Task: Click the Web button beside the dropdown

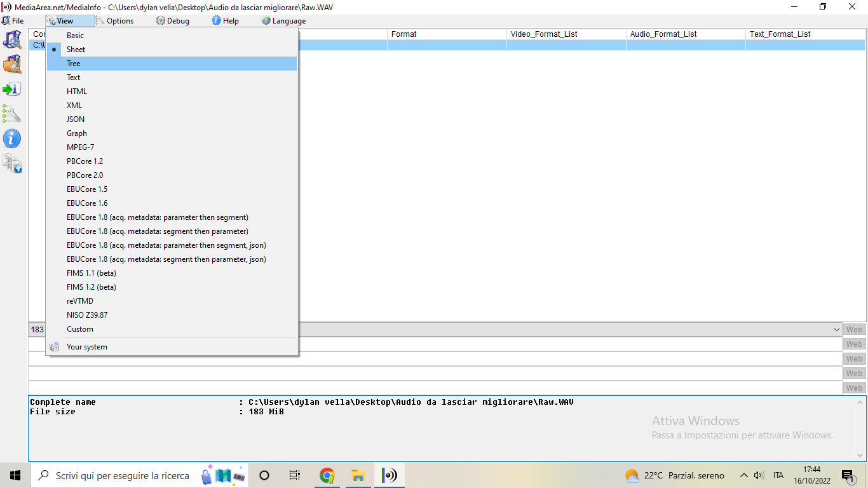Action: coord(854,330)
